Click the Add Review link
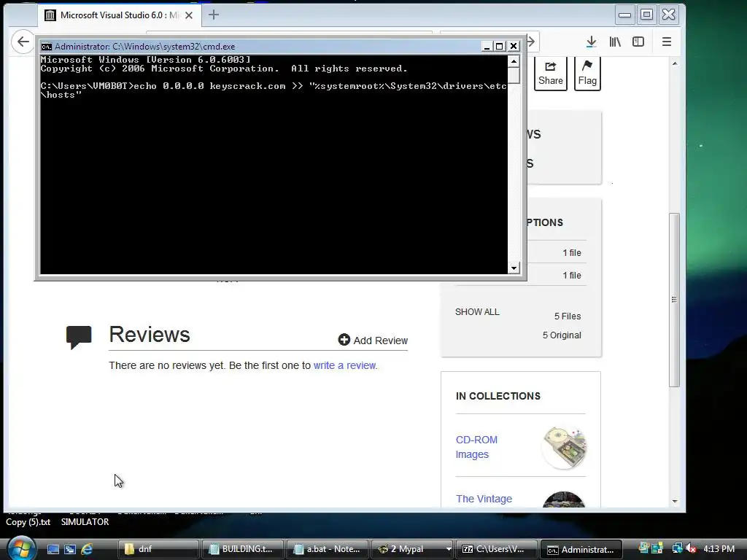 coord(373,340)
